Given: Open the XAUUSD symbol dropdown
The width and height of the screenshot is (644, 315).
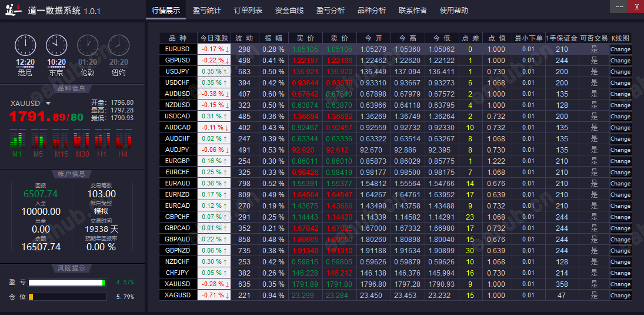Looking at the screenshot, I should click(48, 104).
